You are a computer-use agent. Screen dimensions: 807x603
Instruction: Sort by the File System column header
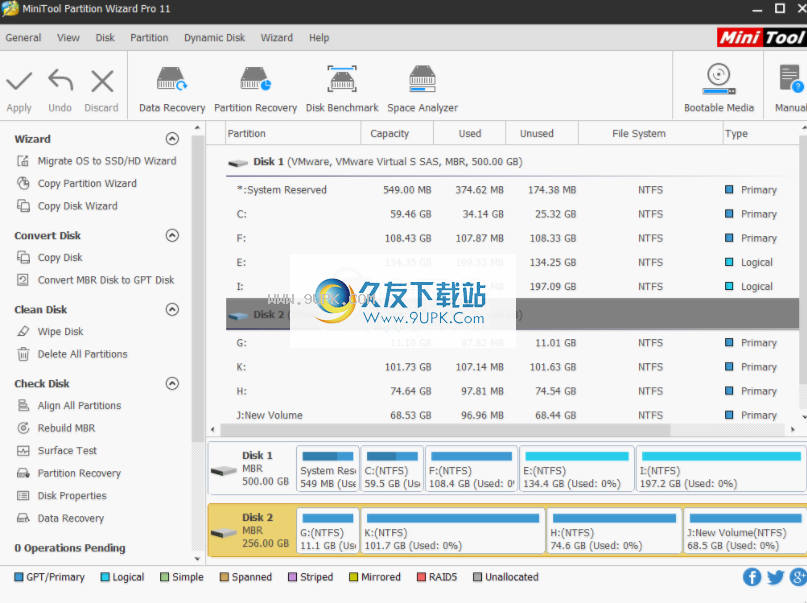[x=651, y=133]
